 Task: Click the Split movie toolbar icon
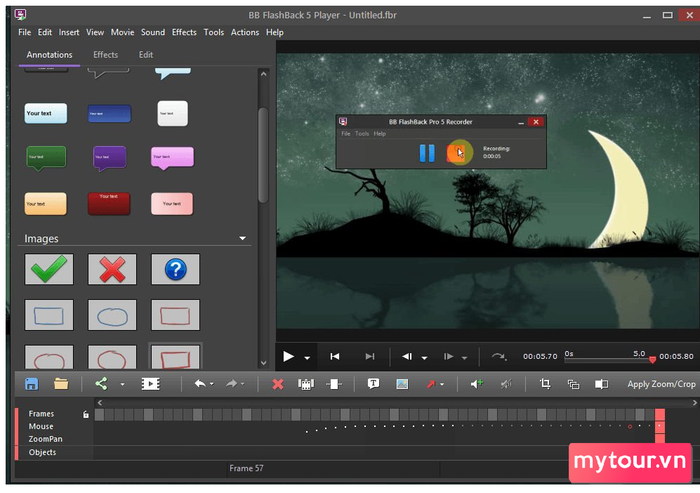coord(334,384)
